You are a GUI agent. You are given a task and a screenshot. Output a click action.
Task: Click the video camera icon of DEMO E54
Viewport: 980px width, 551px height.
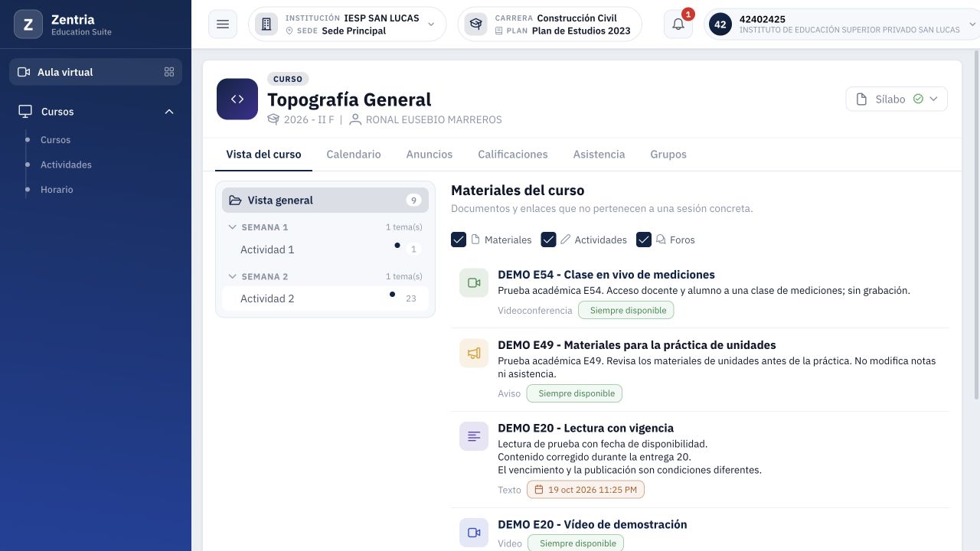474,282
